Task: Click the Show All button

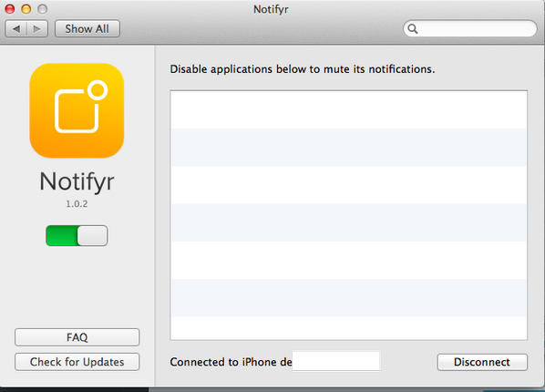Action: [87, 29]
